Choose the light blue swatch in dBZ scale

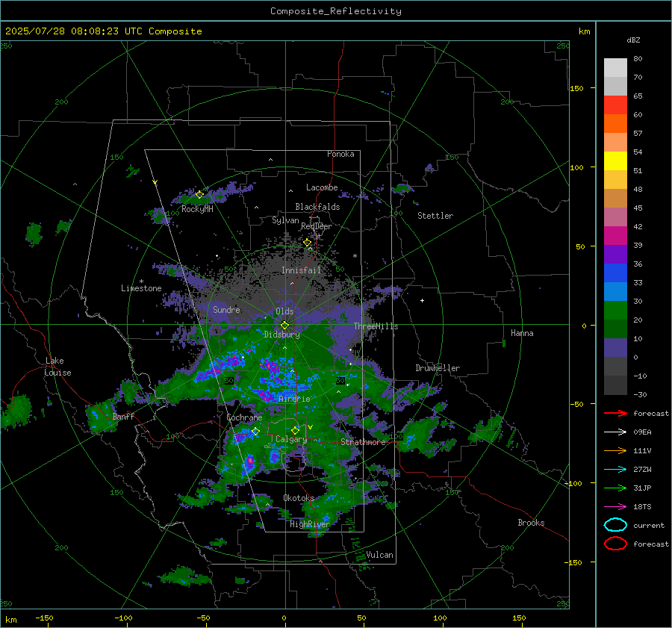tap(615, 292)
